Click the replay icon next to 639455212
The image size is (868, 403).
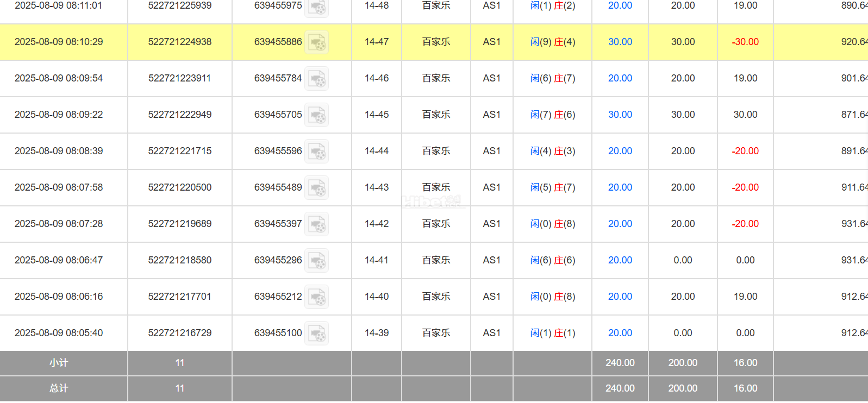pyautogui.click(x=316, y=297)
